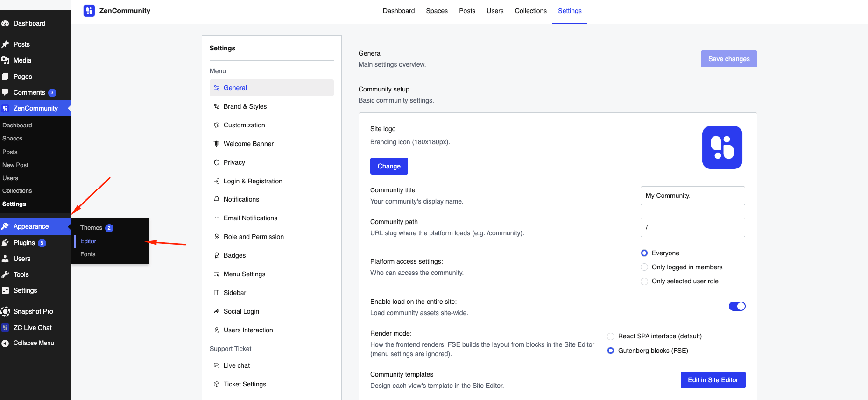Open Menu Settings in settings menu
868x400 pixels.
[272, 274]
